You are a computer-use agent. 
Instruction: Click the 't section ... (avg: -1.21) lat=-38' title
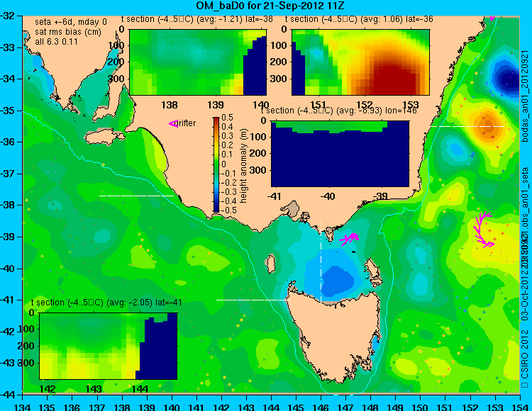tap(196, 19)
